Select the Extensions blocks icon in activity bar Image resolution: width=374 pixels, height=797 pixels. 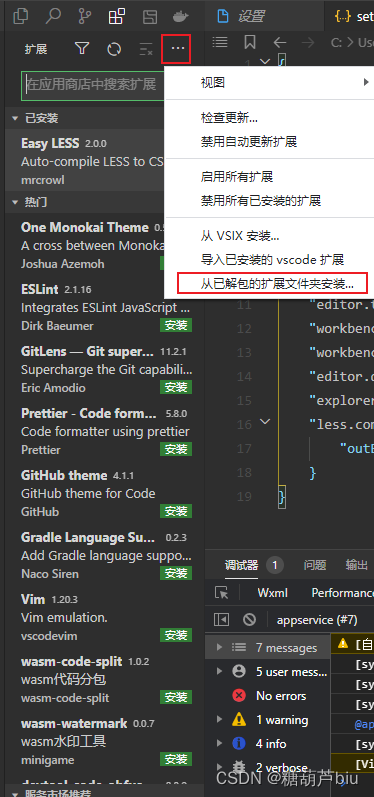117,16
